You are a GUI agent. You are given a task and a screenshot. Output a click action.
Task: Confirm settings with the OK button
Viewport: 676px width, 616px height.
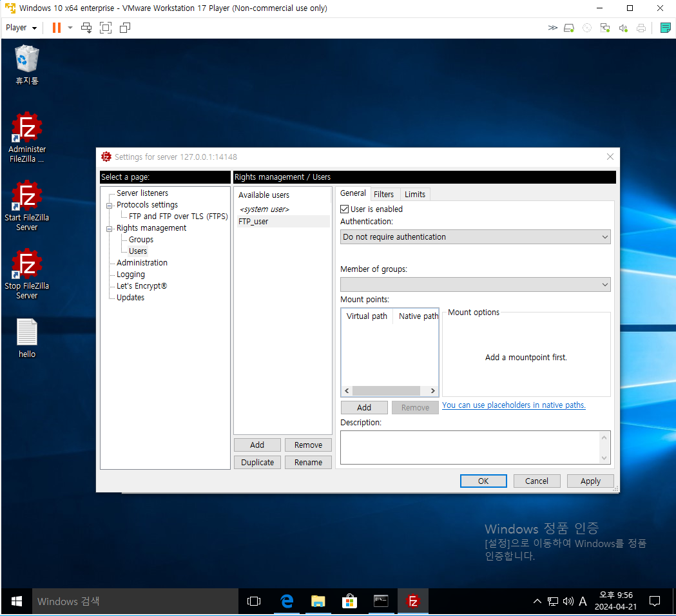tap(483, 481)
